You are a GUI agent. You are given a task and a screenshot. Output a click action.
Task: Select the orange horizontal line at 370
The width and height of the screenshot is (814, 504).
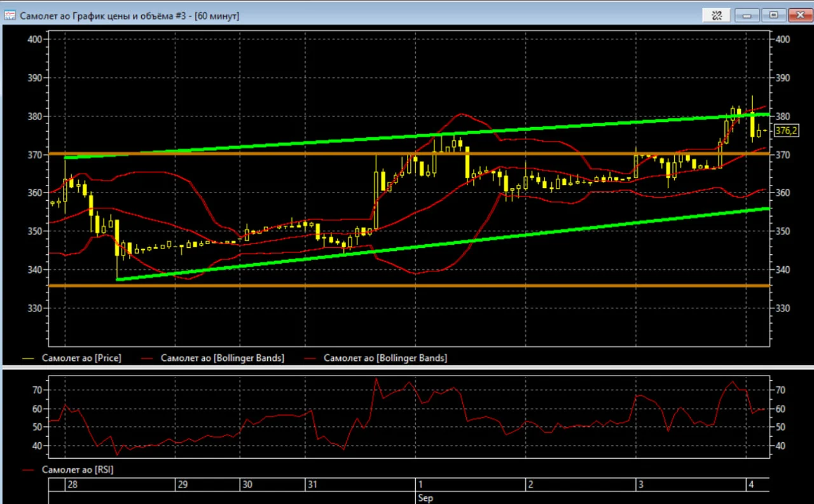(x=410, y=154)
